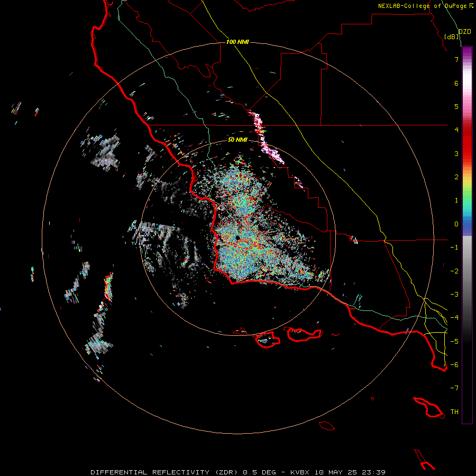Click the value -6 on the color scale
Viewport: 476px width, 476px height.
[454, 365]
